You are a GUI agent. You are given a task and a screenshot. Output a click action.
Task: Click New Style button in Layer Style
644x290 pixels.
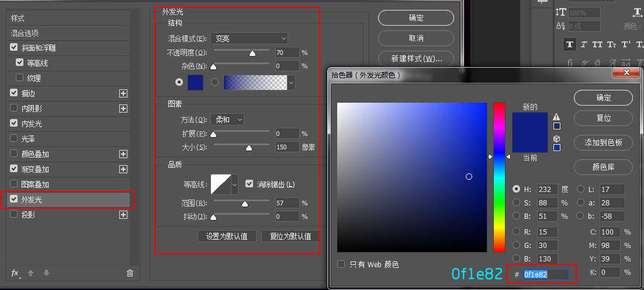(416, 59)
